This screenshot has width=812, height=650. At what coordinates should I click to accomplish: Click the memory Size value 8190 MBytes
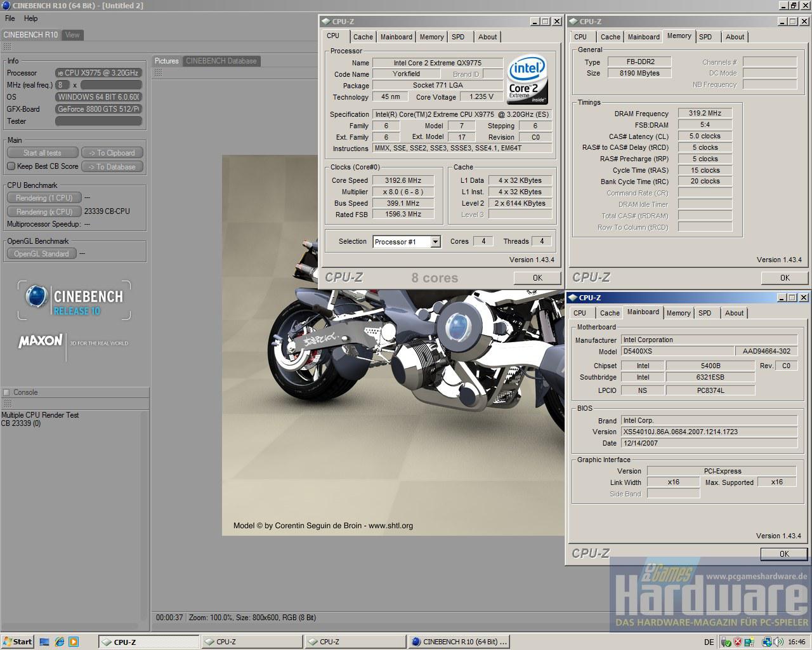tap(639, 73)
